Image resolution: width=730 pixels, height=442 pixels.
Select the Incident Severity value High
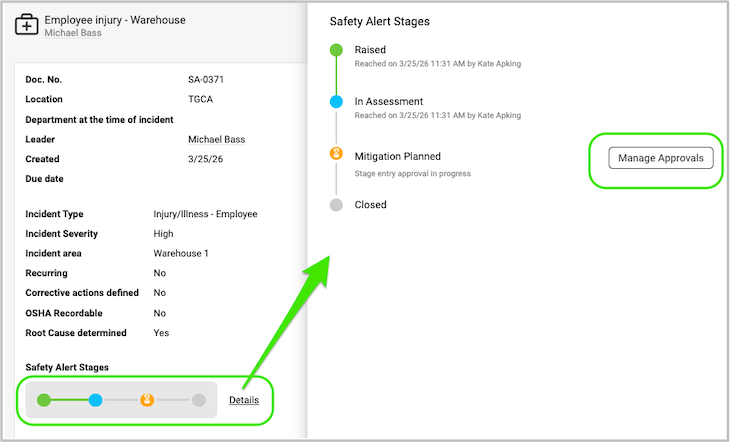[x=164, y=234]
